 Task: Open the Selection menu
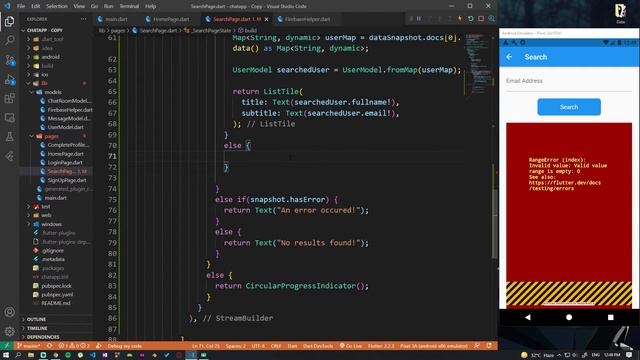[57, 6]
